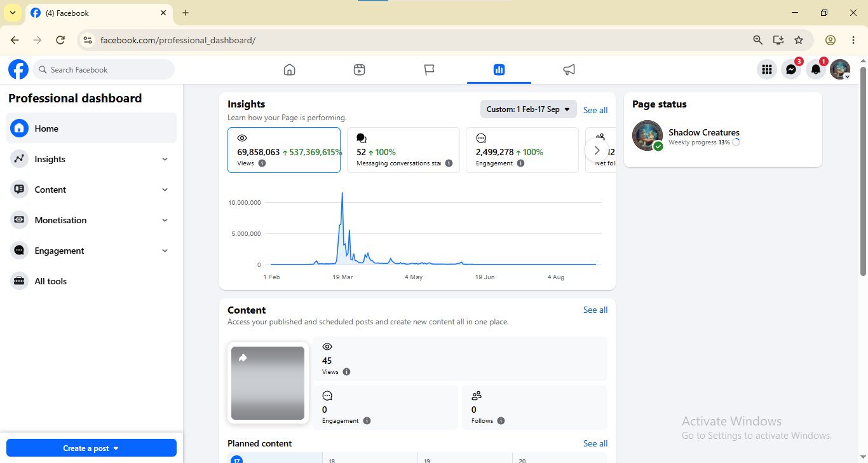Click See all in Content

click(x=595, y=310)
